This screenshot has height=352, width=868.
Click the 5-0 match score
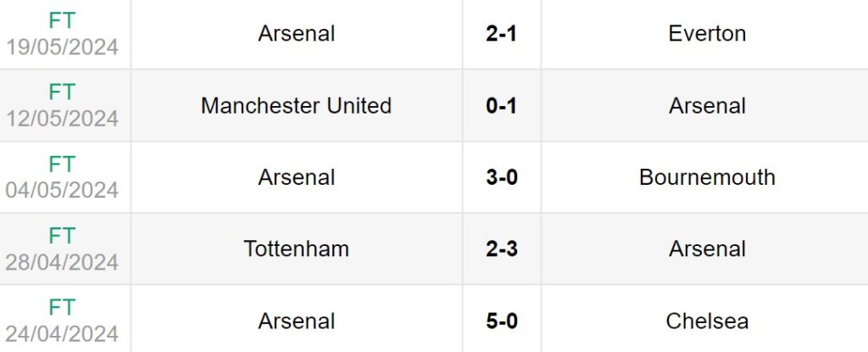pyautogui.click(x=502, y=321)
